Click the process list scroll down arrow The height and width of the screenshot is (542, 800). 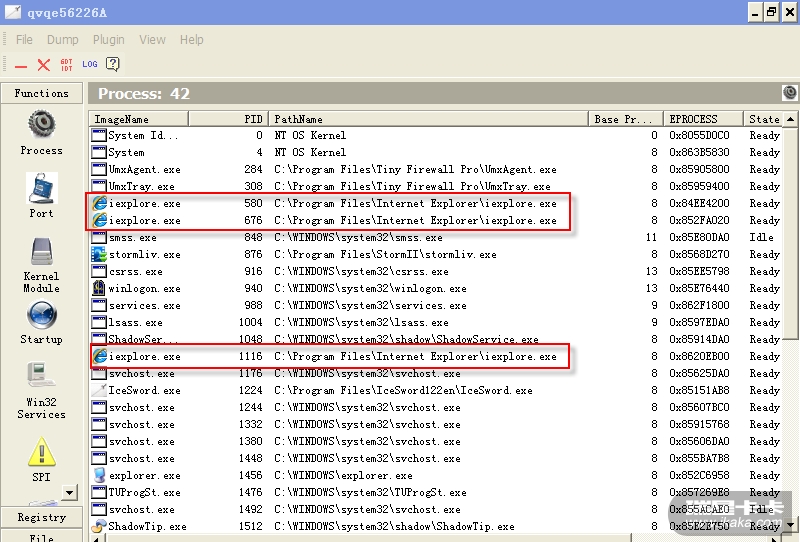click(x=790, y=525)
